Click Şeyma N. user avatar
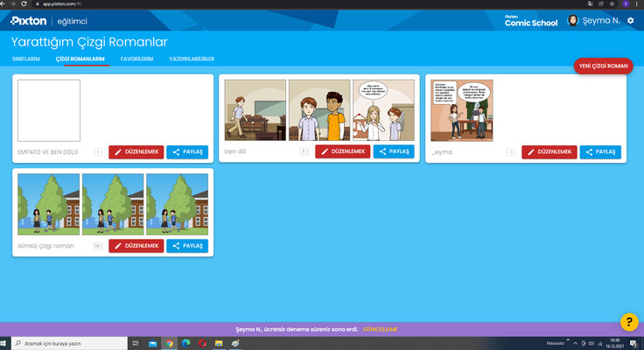 coord(573,20)
